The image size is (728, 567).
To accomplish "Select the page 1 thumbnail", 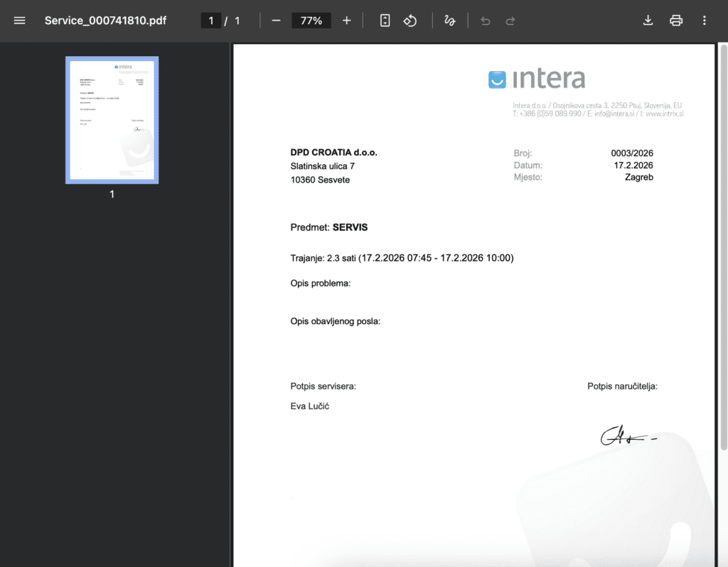I will click(112, 120).
